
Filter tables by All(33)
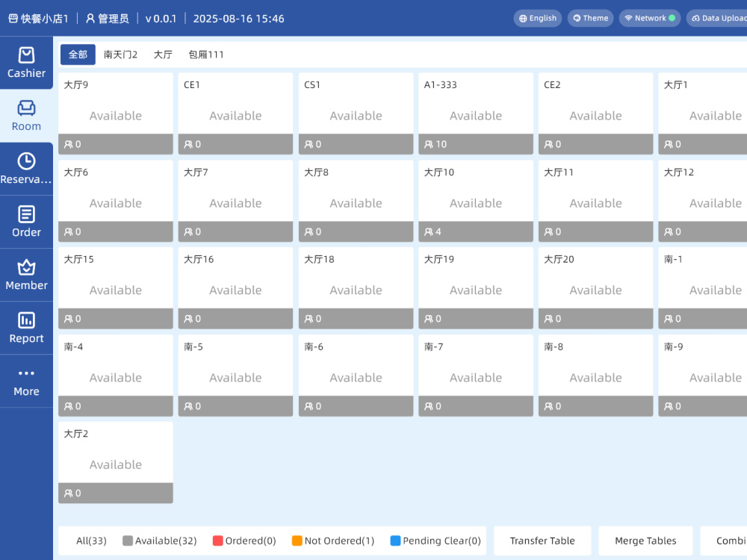coord(91,541)
